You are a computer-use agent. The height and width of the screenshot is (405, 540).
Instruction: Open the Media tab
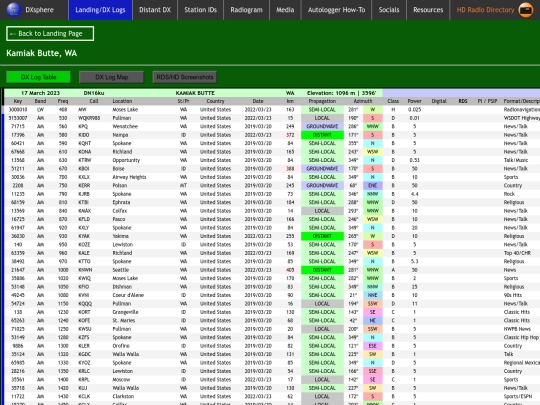click(285, 10)
